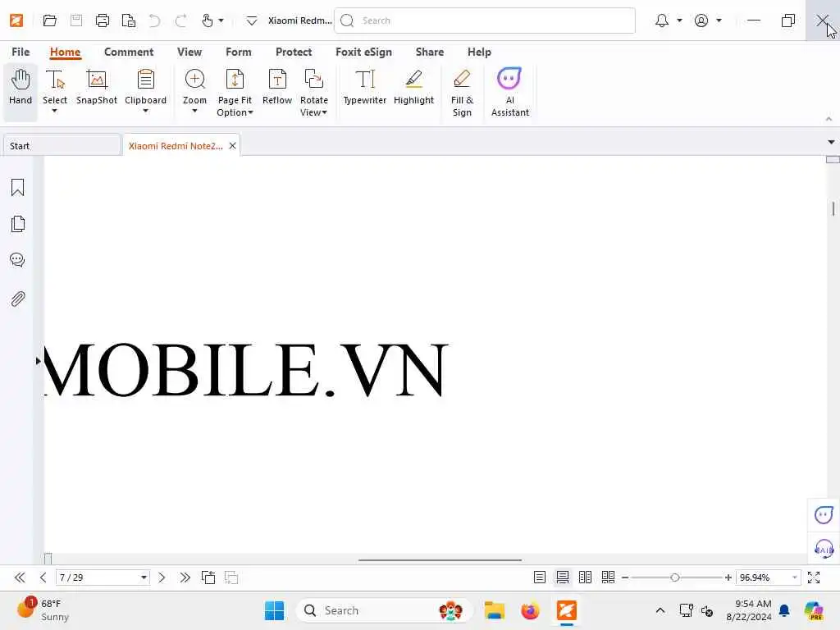Customize the quick access toolbar
This screenshot has width=840, height=630.
[x=251, y=21]
